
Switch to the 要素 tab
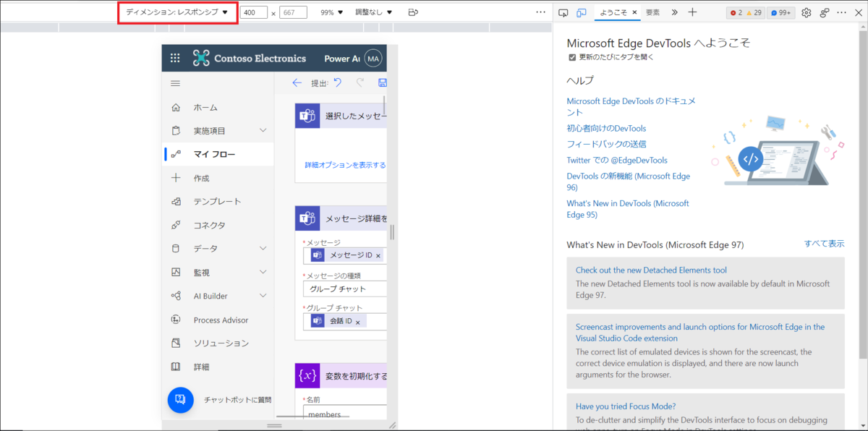[653, 12]
